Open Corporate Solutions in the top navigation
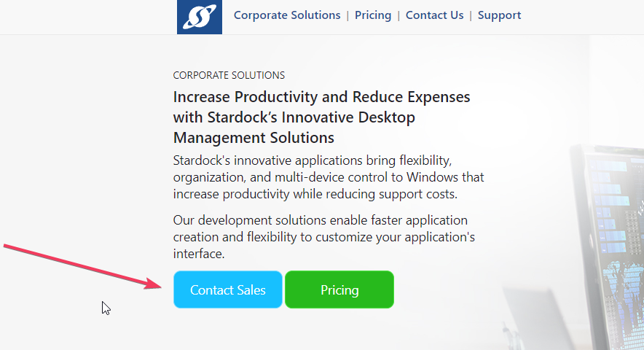Screen dimensions: 644x350 point(287,15)
